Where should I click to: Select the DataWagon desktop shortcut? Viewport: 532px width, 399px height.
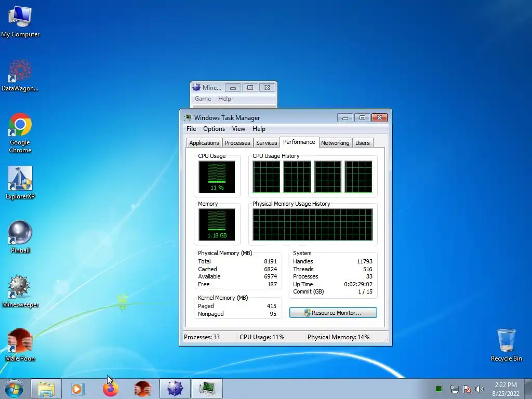(20, 75)
